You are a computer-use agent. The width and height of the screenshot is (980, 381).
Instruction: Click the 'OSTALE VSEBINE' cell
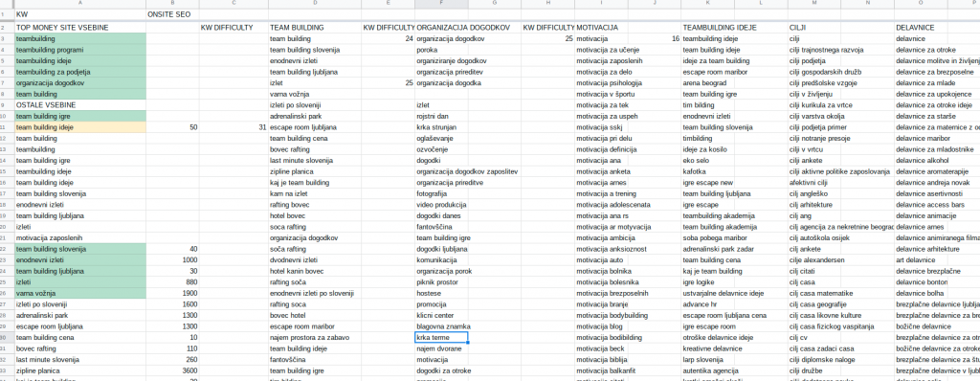(80, 105)
